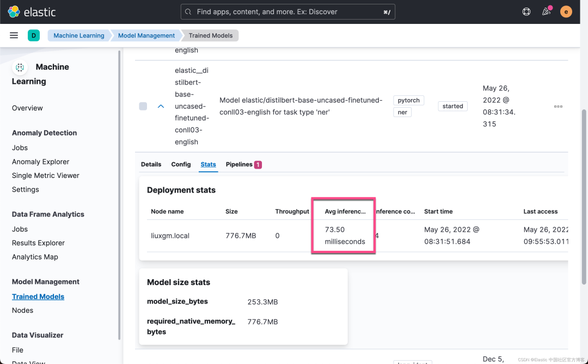Open Overview in the sidebar
The width and height of the screenshot is (588, 364).
point(27,108)
